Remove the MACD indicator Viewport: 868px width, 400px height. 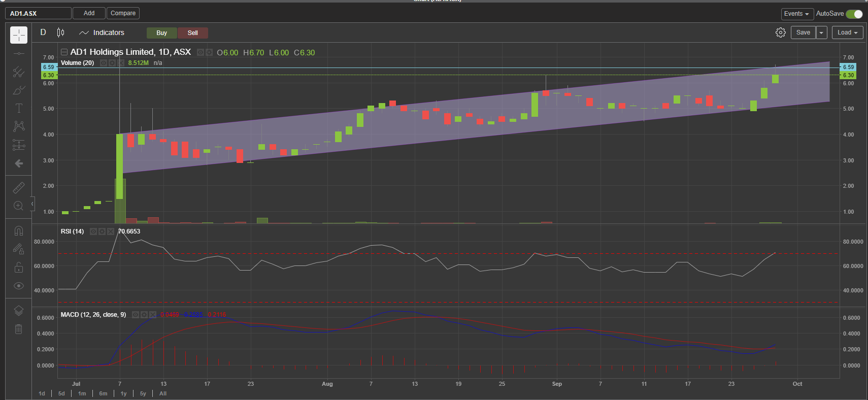(153, 315)
